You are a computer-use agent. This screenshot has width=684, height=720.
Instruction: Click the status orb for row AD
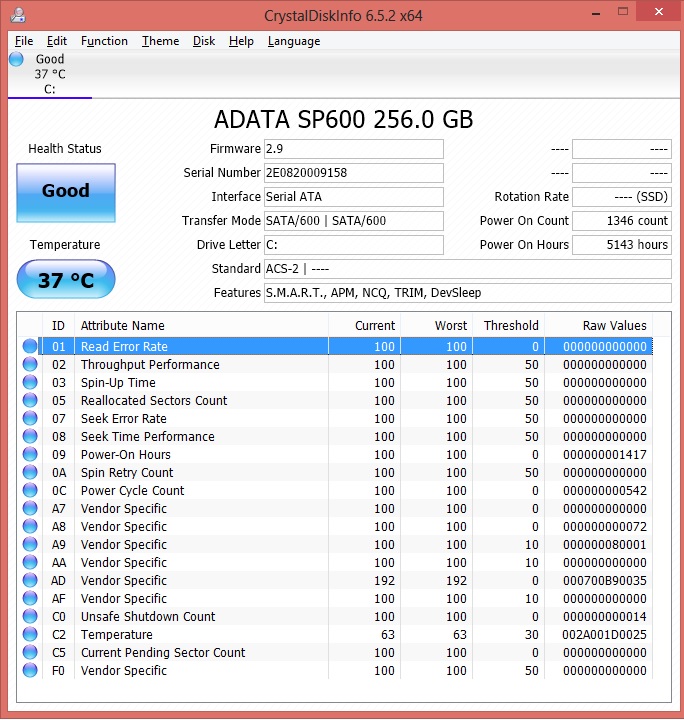30,580
